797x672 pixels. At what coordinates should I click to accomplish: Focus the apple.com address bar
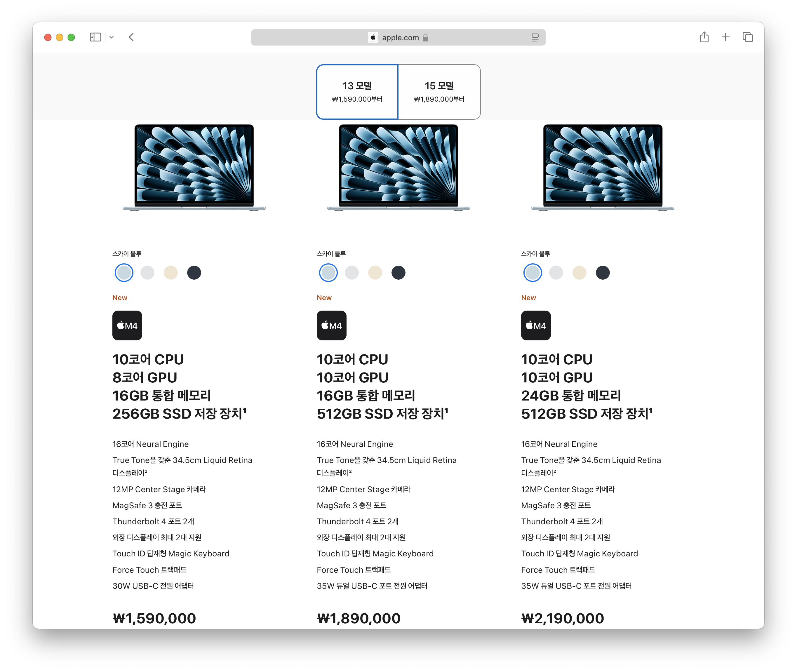click(398, 37)
